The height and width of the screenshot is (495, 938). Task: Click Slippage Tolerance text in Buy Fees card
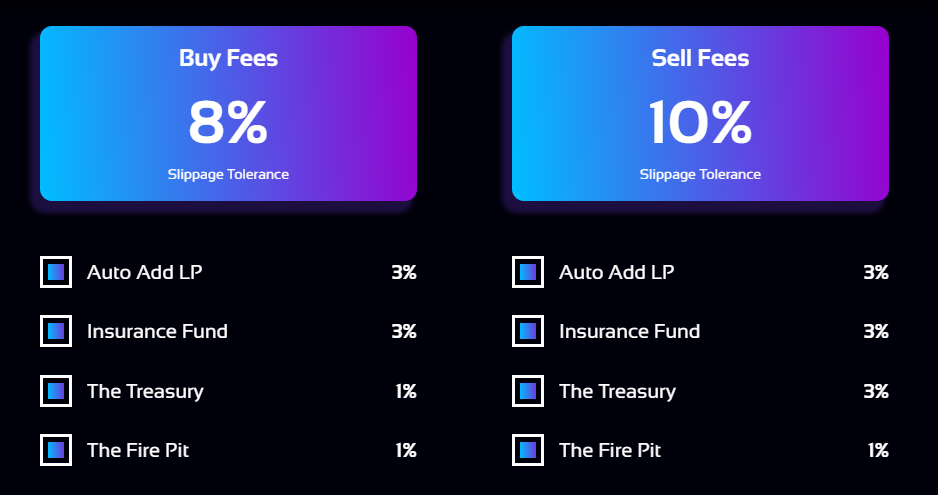229,175
